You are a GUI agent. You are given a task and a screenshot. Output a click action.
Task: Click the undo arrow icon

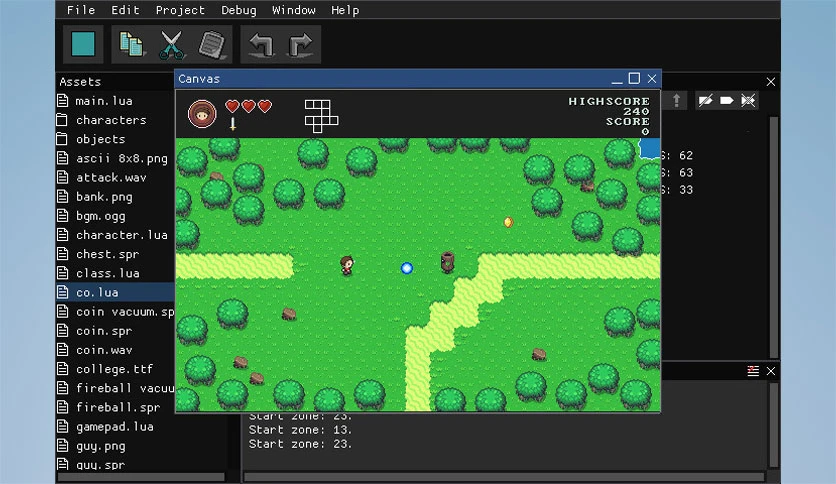(261, 45)
